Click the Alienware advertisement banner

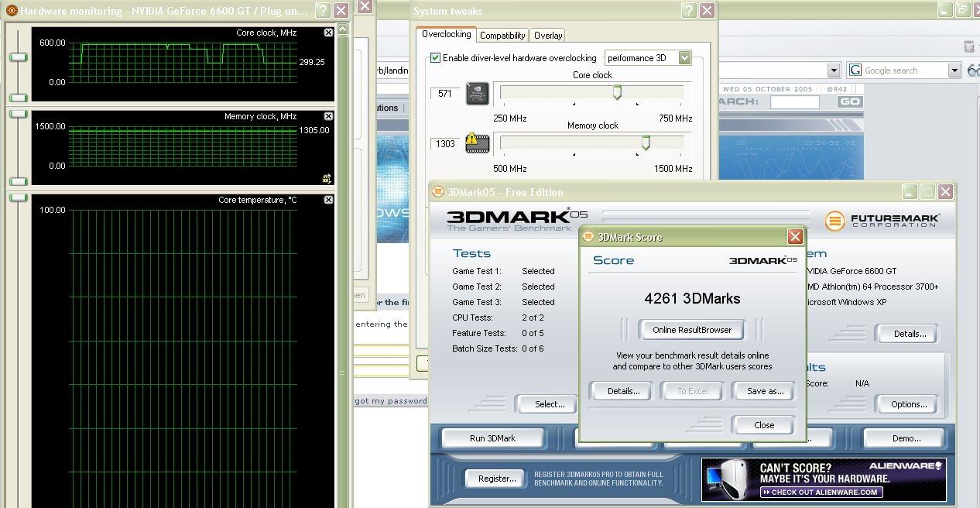tap(824, 479)
